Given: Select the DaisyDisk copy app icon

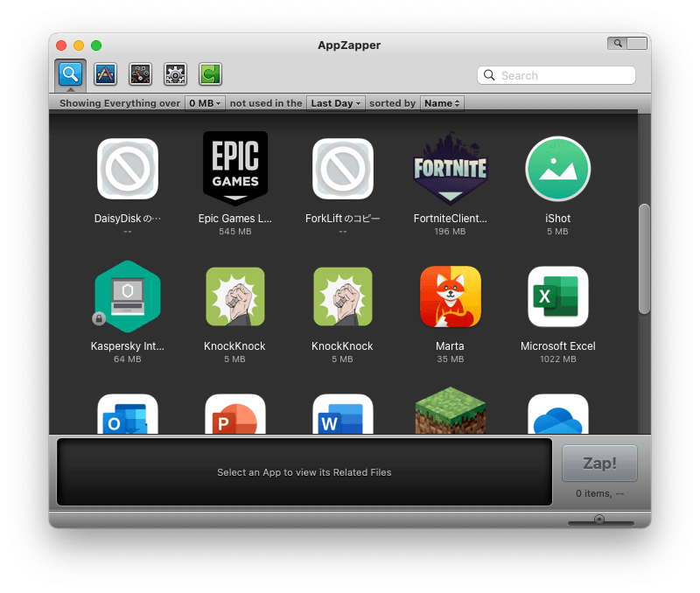Looking at the screenshot, I should click(x=128, y=169).
